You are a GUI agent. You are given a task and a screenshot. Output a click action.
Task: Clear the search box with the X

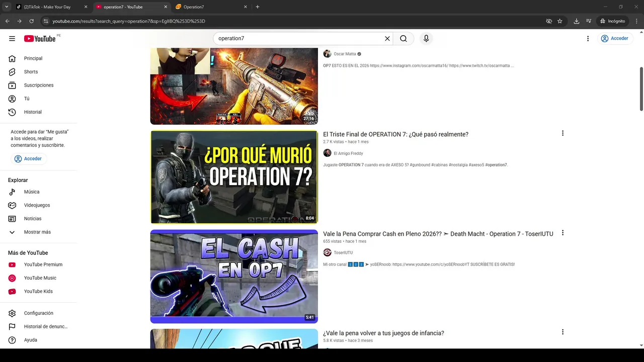coord(387,39)
